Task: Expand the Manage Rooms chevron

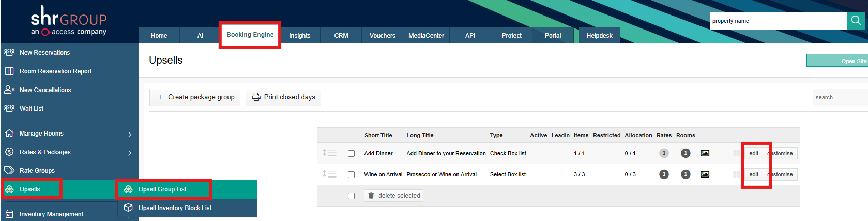Action: click(130, 134)
